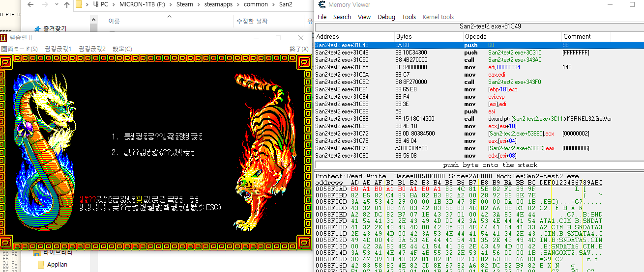Screen dimensions: 644x272
Task: Expand chevron between common and San2
Action: (273, 4)
